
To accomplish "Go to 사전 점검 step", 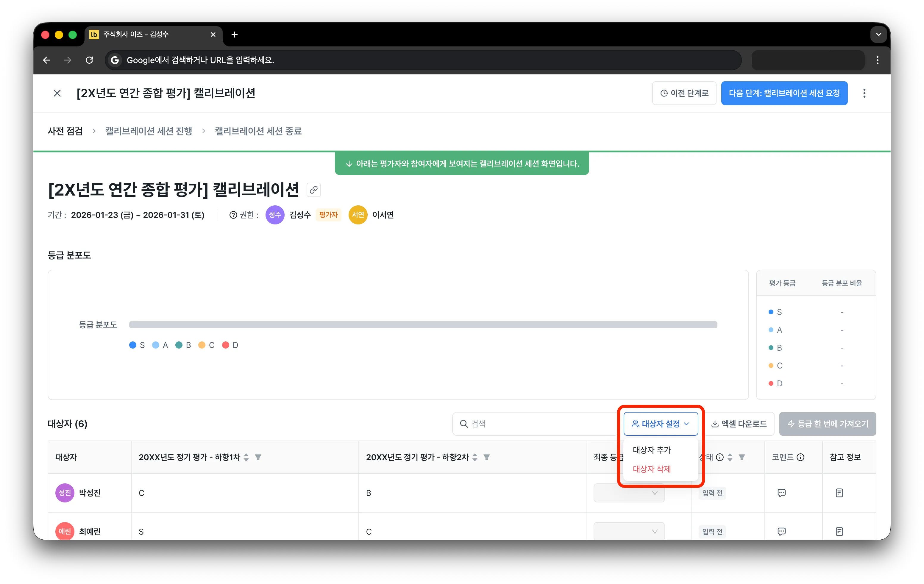I will point(65,131).
